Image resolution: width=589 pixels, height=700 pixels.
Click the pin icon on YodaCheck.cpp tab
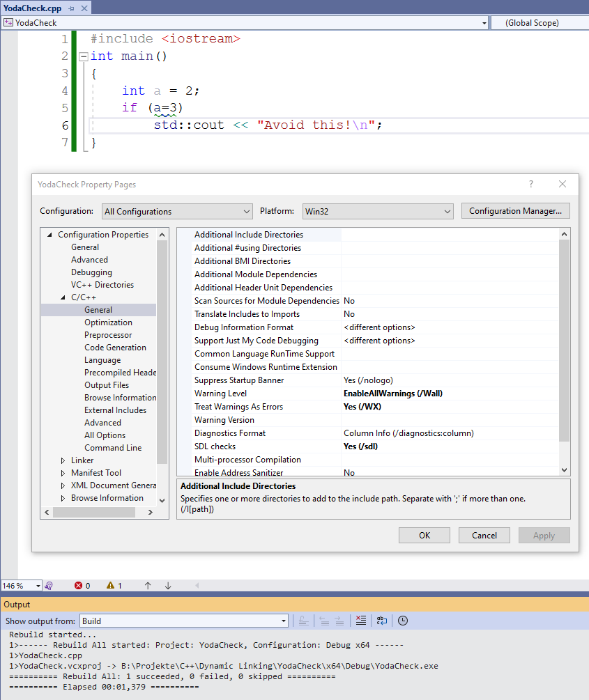pyautogui.click(x=72, y=8)
